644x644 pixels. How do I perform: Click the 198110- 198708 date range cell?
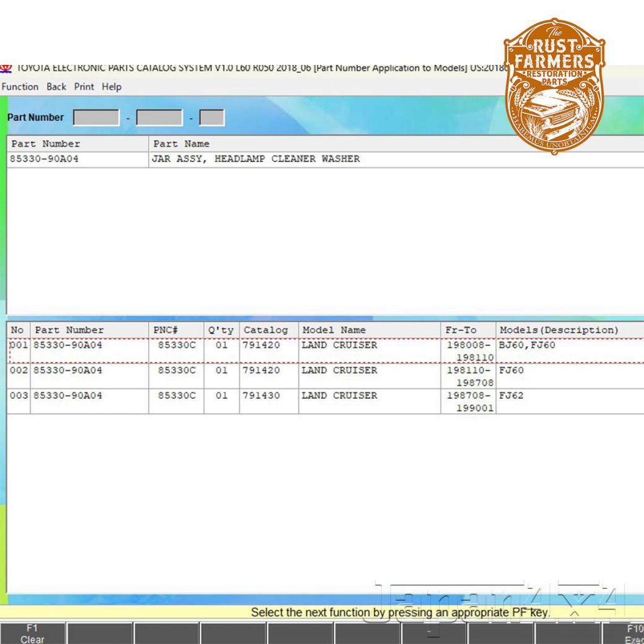[x=468, y=376]
